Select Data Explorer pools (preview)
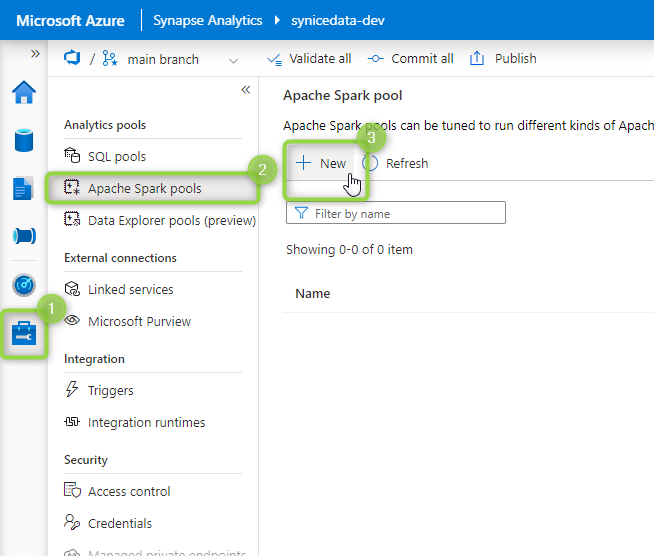Image resolution: width=654 pixels, height=556 pixels. click(160, 220)
